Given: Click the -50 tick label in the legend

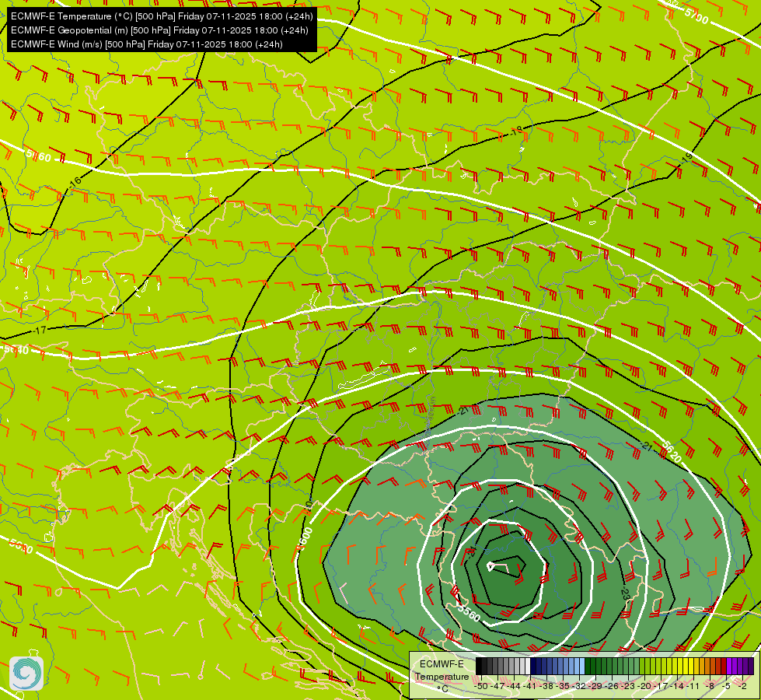Looking at the screenshot, I should [x=481, y=686].
